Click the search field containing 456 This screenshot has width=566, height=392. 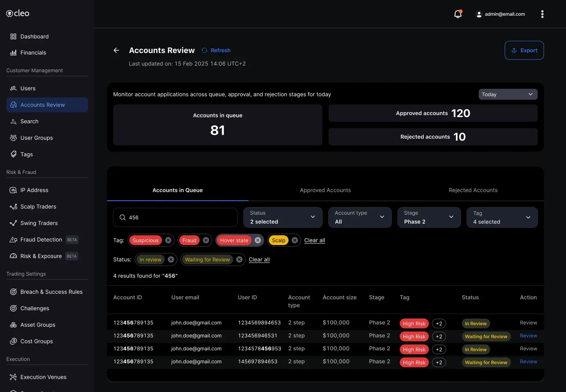point(175,218)
